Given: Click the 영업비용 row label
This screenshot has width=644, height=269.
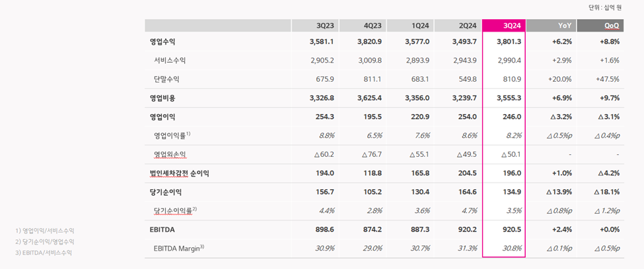Looking at the screenshot, I should 162,98.
